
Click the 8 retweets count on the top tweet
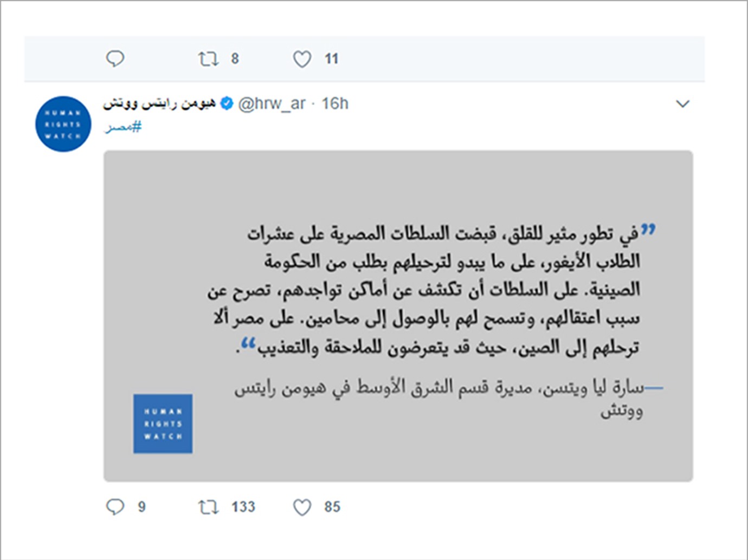pos(235,58)
